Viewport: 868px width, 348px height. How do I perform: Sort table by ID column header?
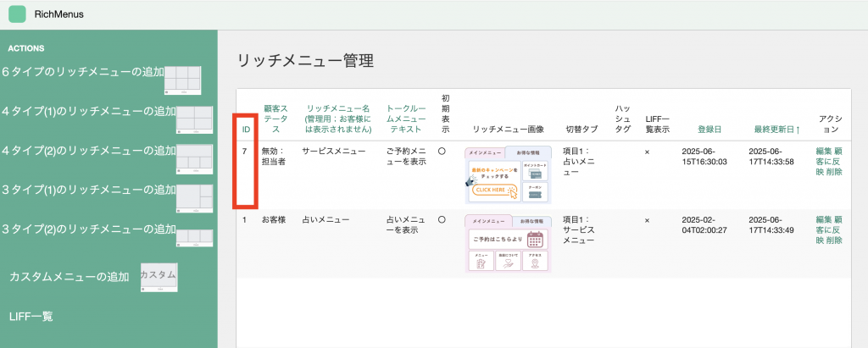point(247,130)
